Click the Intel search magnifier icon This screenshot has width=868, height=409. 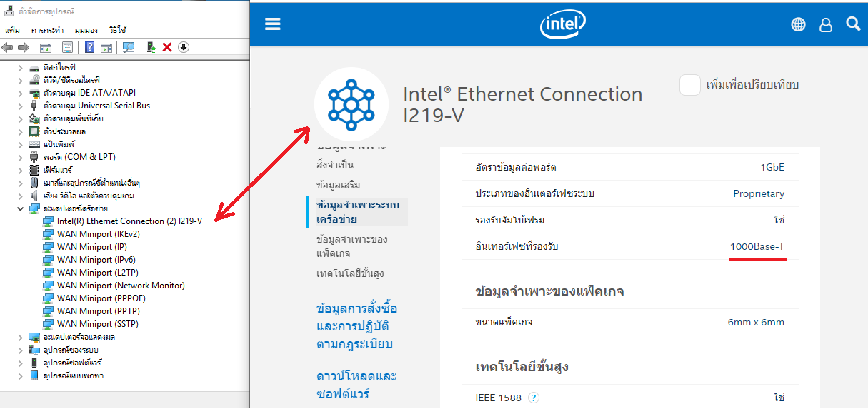click(852, 24)
